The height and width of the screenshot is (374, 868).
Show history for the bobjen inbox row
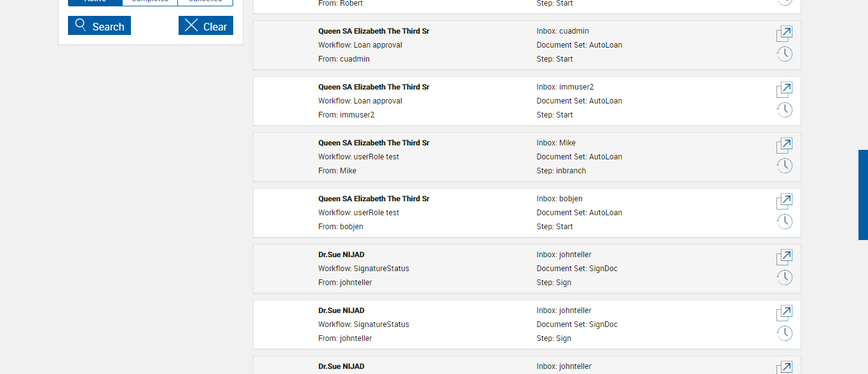(x=784, y=222)
